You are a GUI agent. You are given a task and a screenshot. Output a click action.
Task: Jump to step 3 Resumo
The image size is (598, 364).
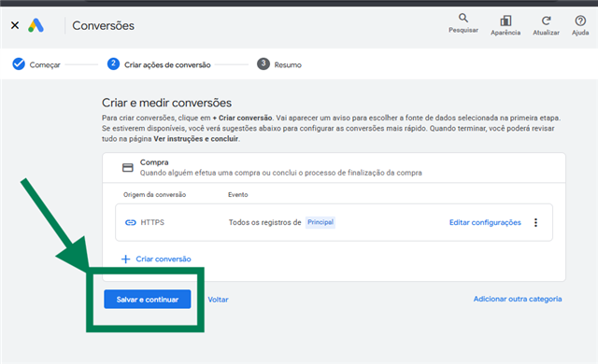279,64
